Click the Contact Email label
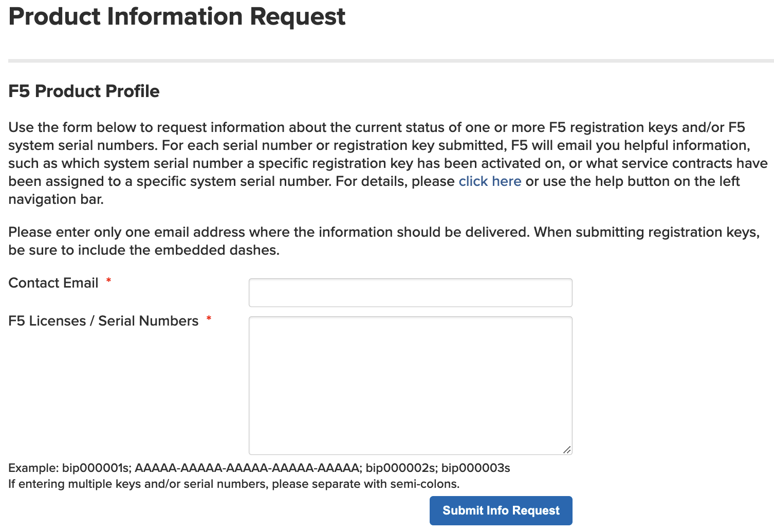This screenshot has height=532, width=774. 53,283
